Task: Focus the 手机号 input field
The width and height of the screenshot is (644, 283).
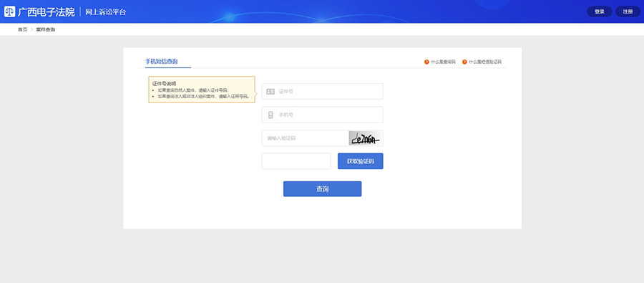Action: point(323,115)
